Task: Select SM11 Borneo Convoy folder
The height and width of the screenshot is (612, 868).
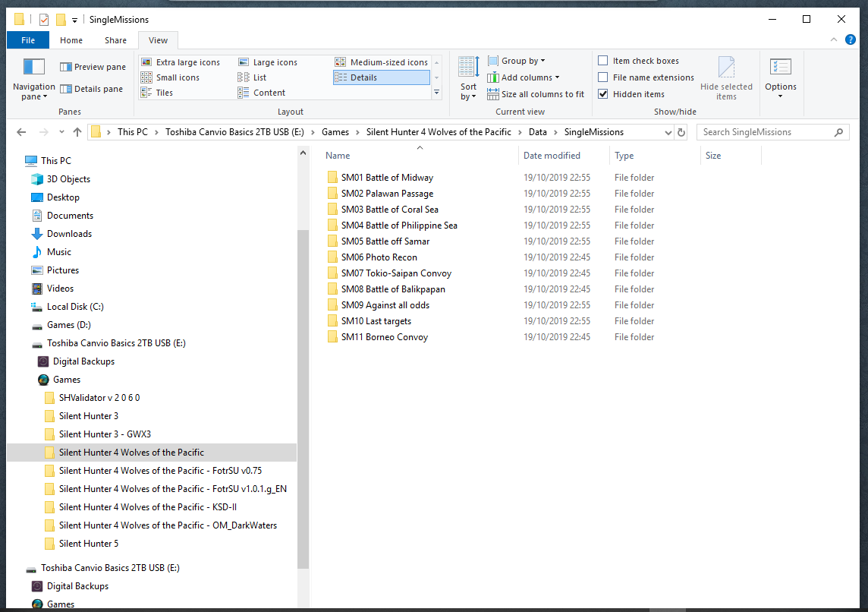Action: coord(384,337)
